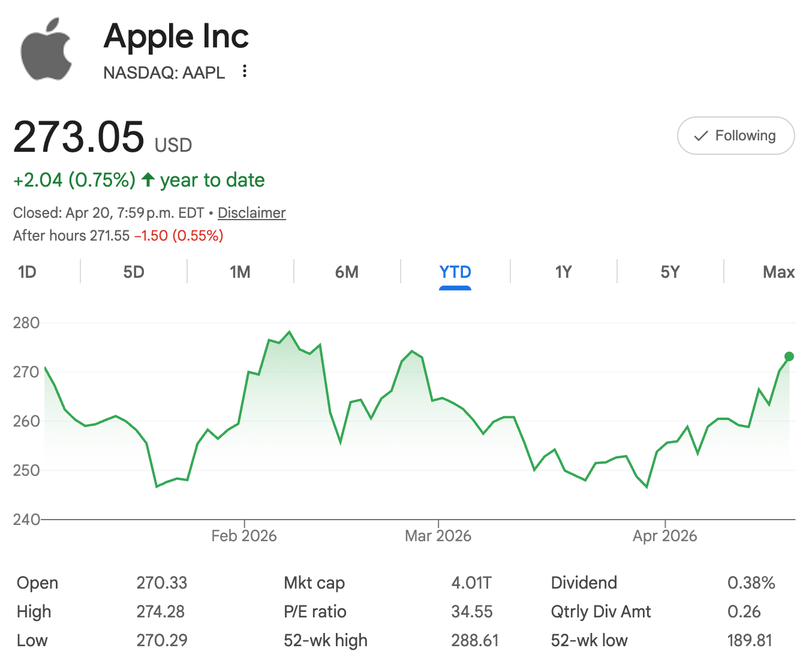View the 5Y price history
This screenshot has height=666, width=812.
click(670, 272)
